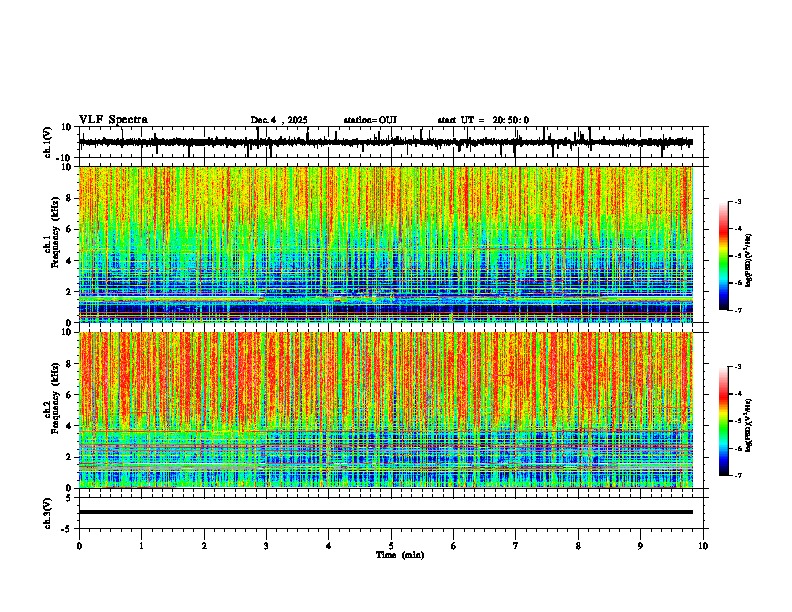Screen dimensions: 792x612
Task: Click the "2" kHz tick on ch.1 frequency axis
Action: [x=69, y=292]
